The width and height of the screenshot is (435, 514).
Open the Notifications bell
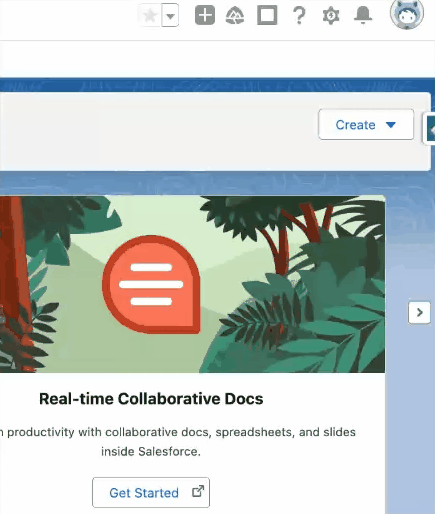(x=363, y=15)
